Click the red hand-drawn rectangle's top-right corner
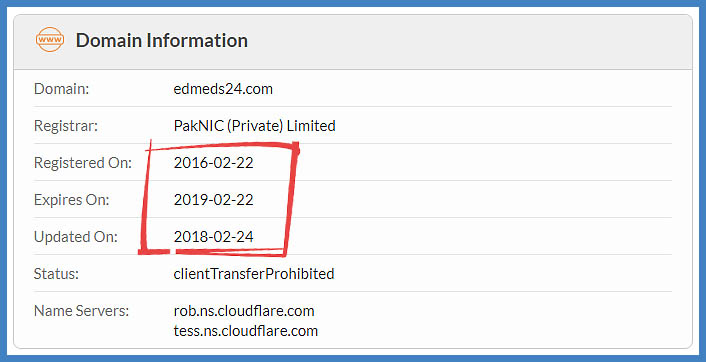Image resolution: width=706 pixels, height=362 pixels. [x=295, y=147]
